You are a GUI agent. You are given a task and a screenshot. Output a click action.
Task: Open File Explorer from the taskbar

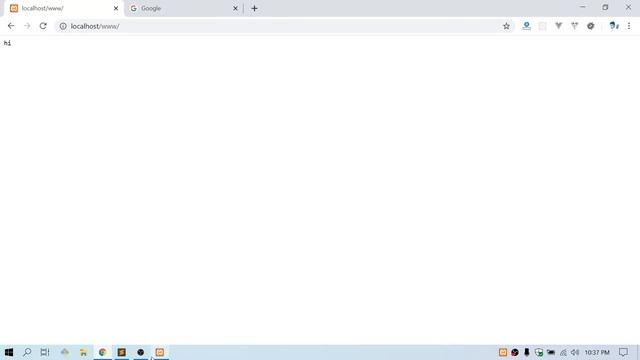point(83,352)
